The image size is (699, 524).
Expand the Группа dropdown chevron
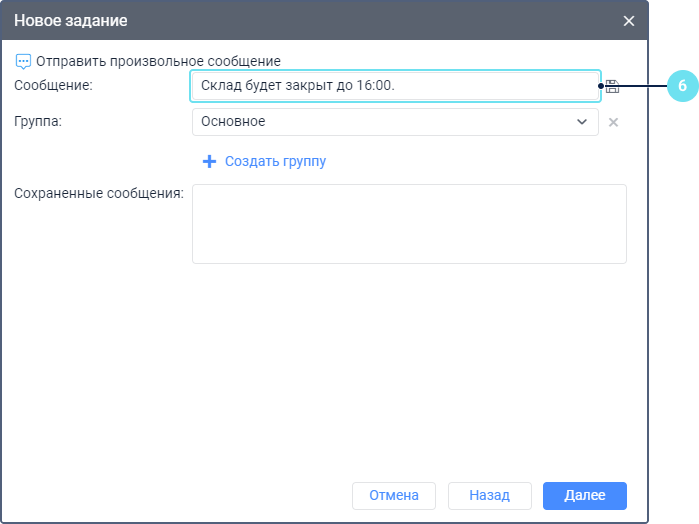pos(582,122)
